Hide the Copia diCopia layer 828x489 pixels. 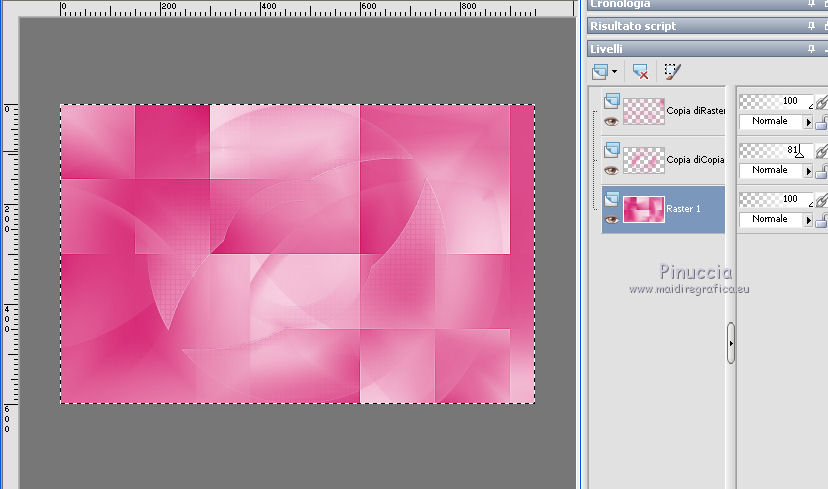[x=611, y=171]
